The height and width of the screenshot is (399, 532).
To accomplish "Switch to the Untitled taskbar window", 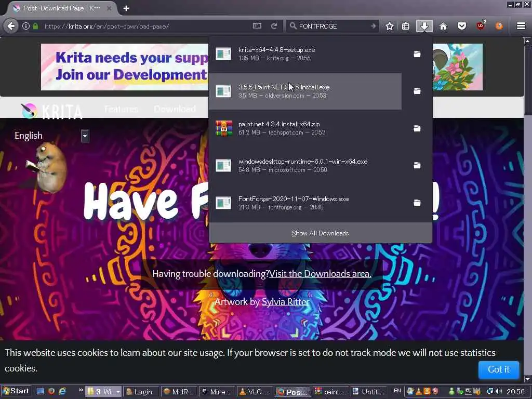I will point(369,392).
